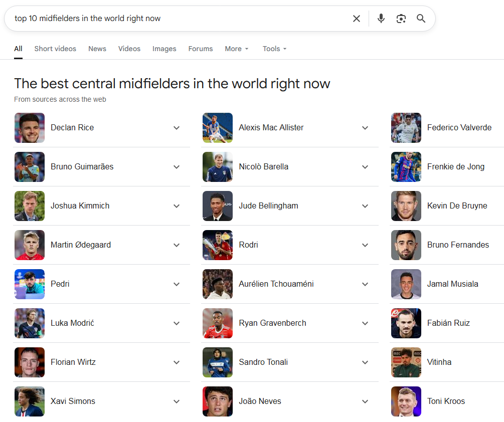Viewport: 504px width, 422px height.
Task: Expand the Declan Rice entry chevron
Action: tap(177, 128)
